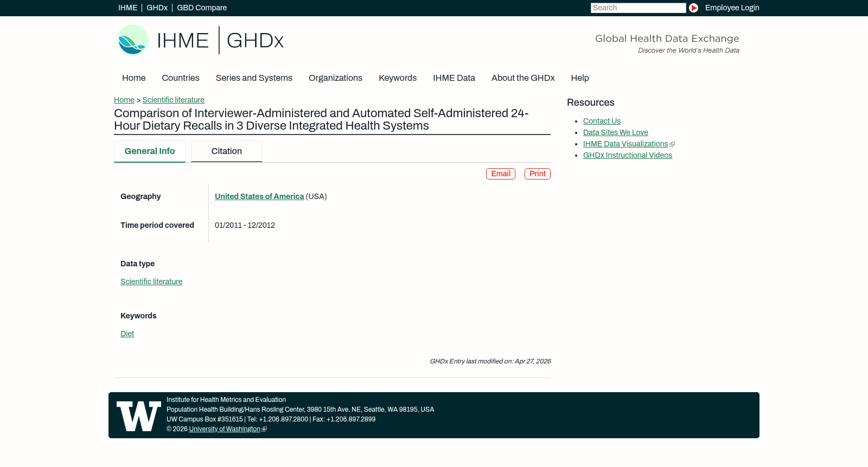The height and width of the screenshot is (467, 868).
Task: Click the University of Washington W logo
Action: coord(139,416)
